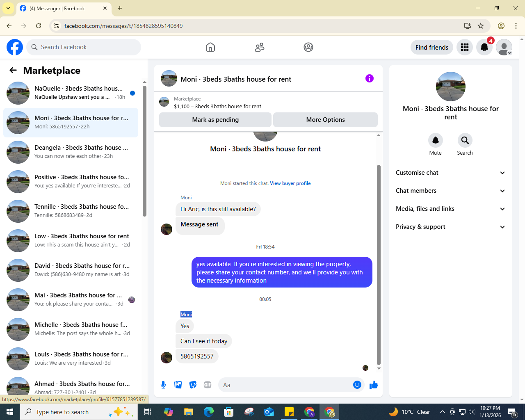Image resolution: width=525 pixels, height=420 pixels.
Task: Open the Friends icon in top navigation
Action: (260, 47)
